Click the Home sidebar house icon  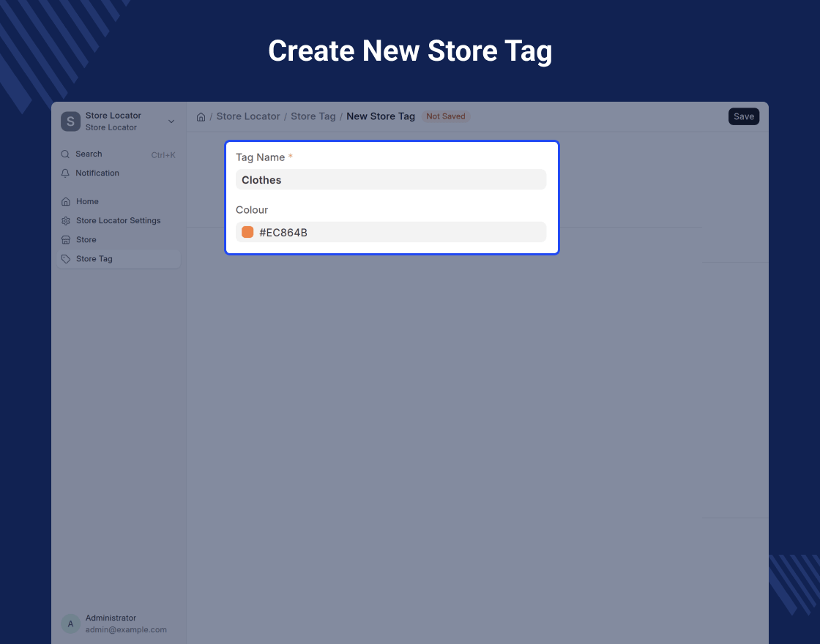pyautogui.click(x=66, y=202)
